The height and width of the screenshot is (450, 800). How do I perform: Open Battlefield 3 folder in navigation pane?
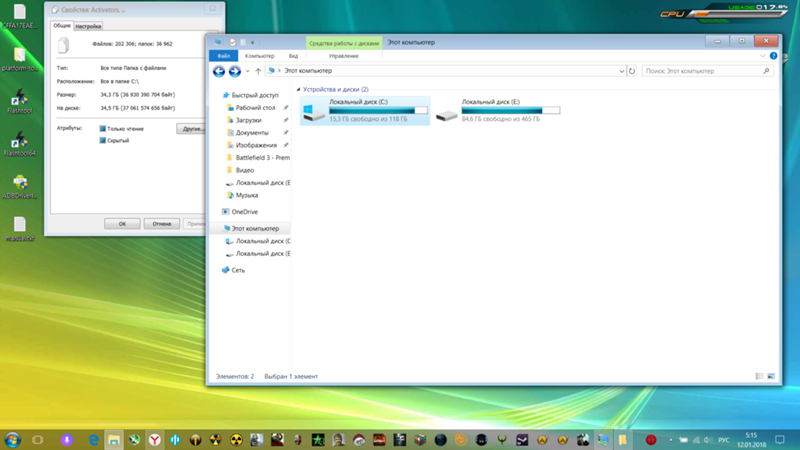coord(258,158)
